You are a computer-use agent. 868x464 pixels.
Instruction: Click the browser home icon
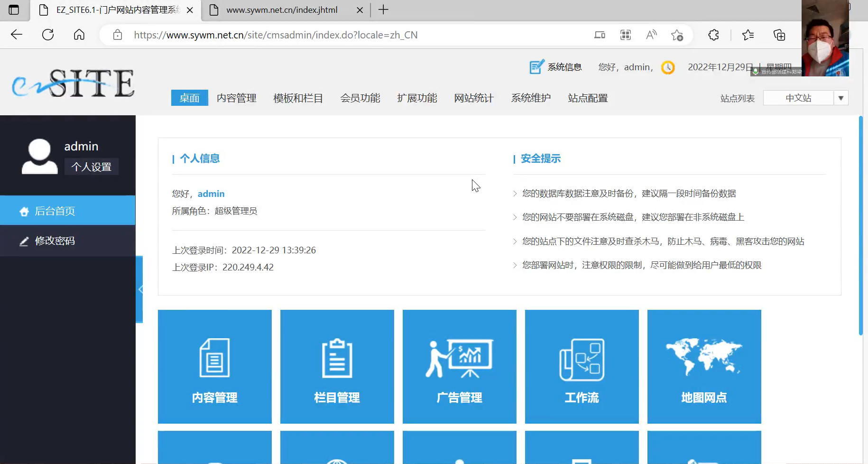point(79,35)
